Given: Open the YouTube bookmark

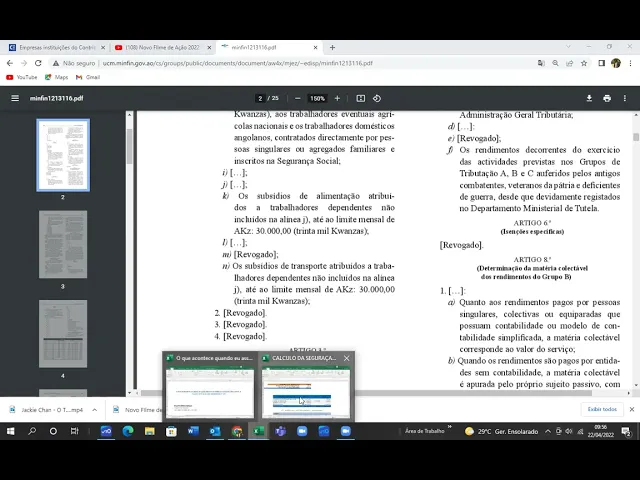Looking at the screenshot, I should pyautogui.click(x=22, y=77).
